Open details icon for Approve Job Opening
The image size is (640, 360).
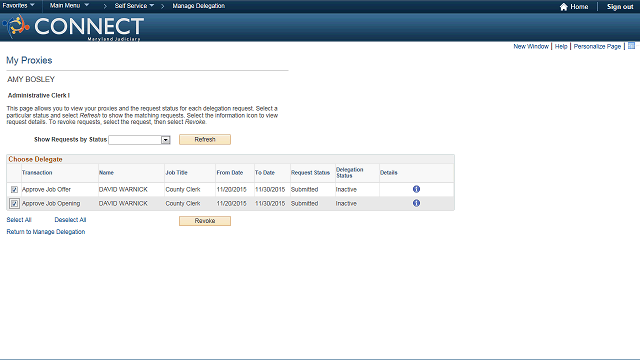pyautogui.click(x=416, y=203)
